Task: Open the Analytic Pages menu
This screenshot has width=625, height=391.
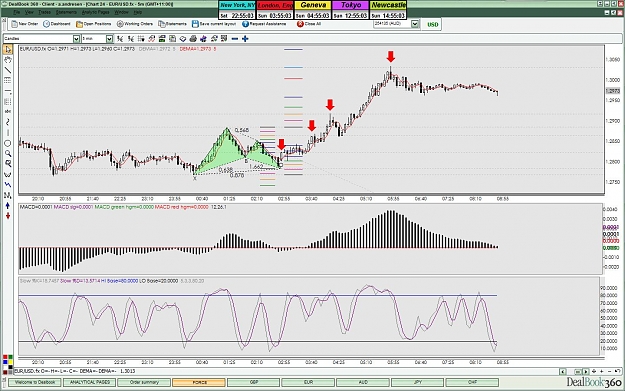Action: (95, 12)
